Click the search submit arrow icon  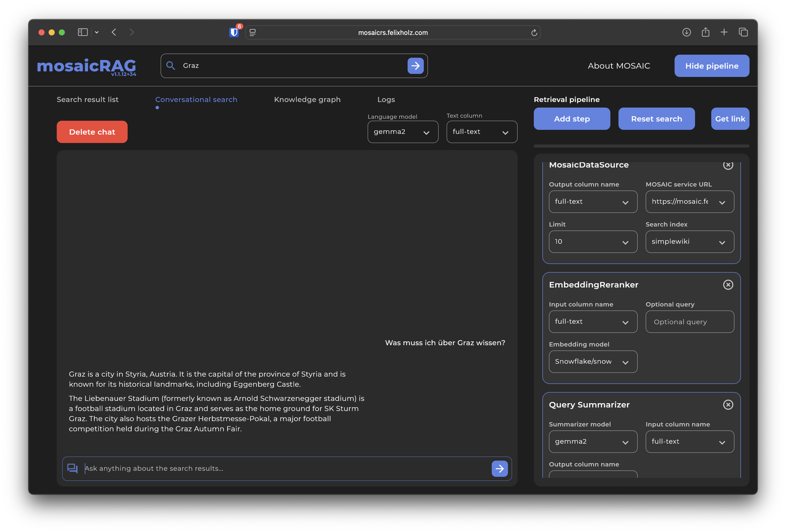tap(415, 66)
